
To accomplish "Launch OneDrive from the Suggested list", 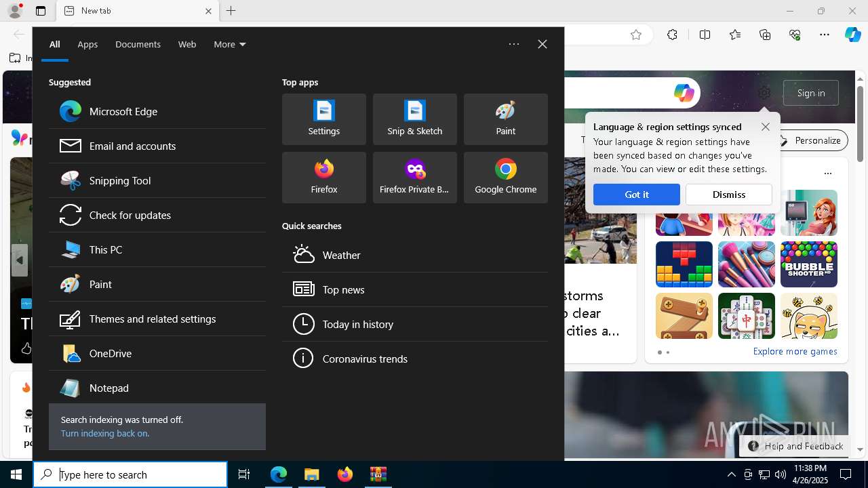I will coord(157,353).
